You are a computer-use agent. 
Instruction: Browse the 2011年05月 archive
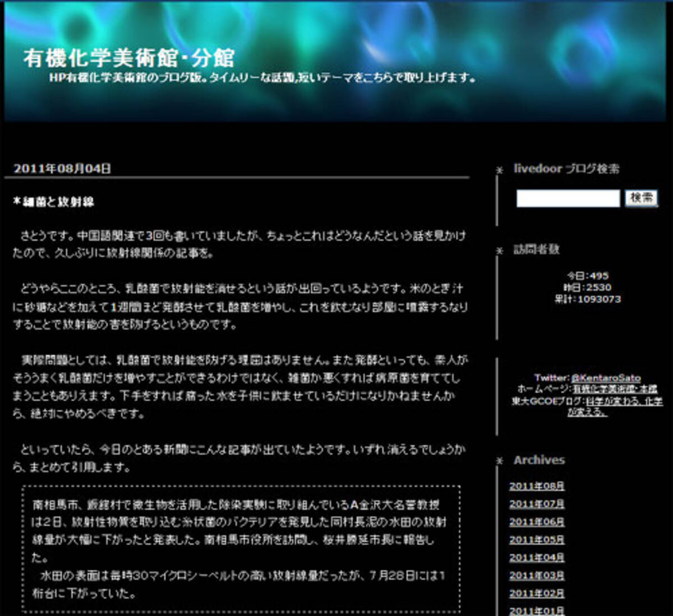tap(537, 540)
